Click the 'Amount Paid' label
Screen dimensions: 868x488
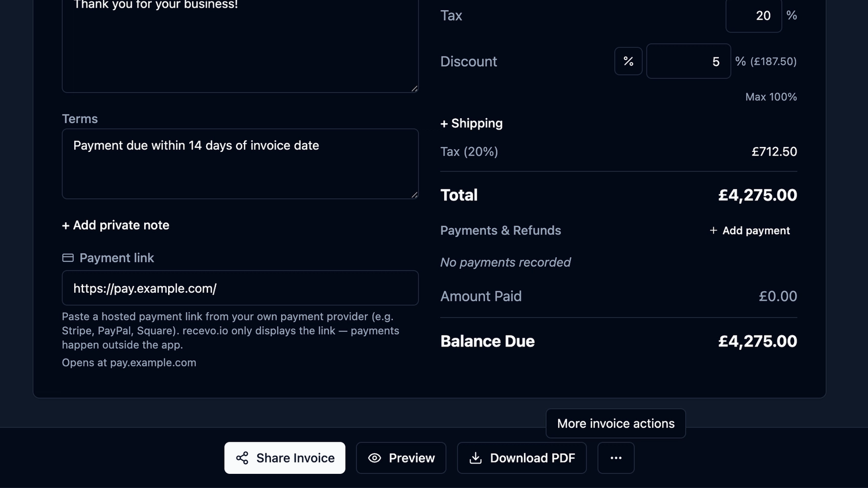(x=481, y=296)
